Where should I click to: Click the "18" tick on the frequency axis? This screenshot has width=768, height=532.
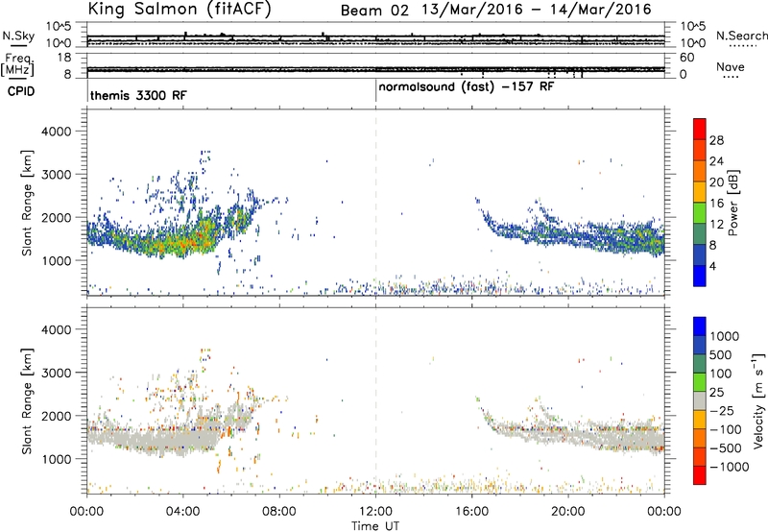click(x=63, y=58)
